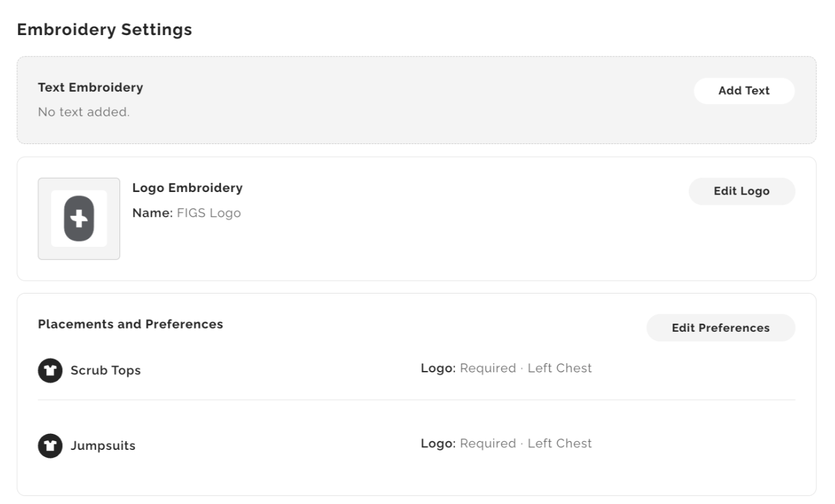Click the FIGS Logo name value
The width and height of the screenshot is (835, 504).
209,214
